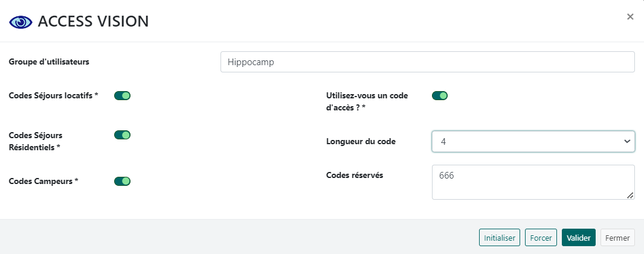This screenshot has height=254, width=644.
Task: Click the Forcer button
Action: point(541,238)
